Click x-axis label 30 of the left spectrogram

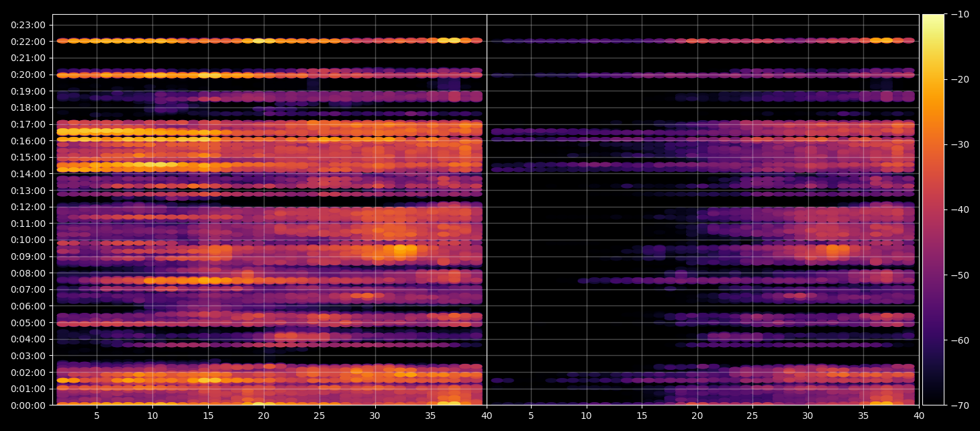375,416
